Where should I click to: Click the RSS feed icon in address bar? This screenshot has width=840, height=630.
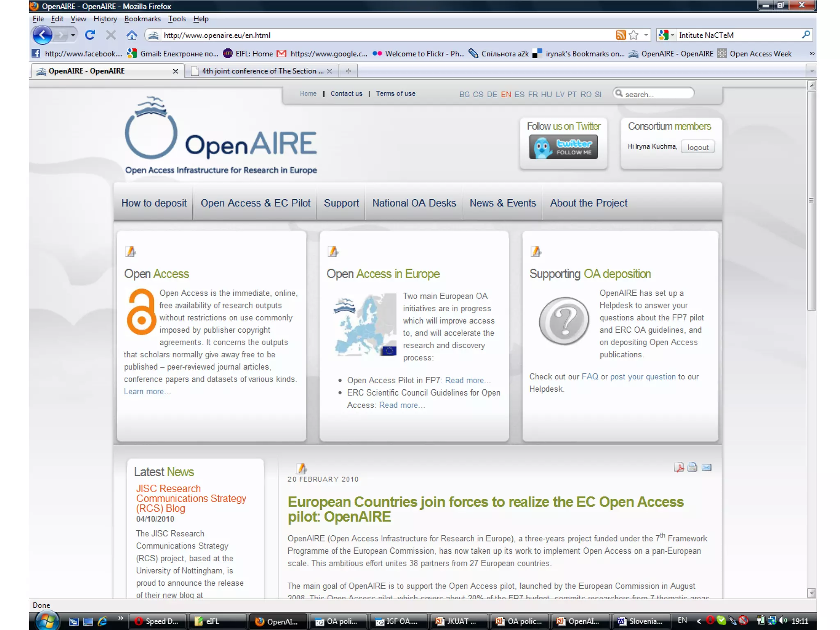coord(621,35)
